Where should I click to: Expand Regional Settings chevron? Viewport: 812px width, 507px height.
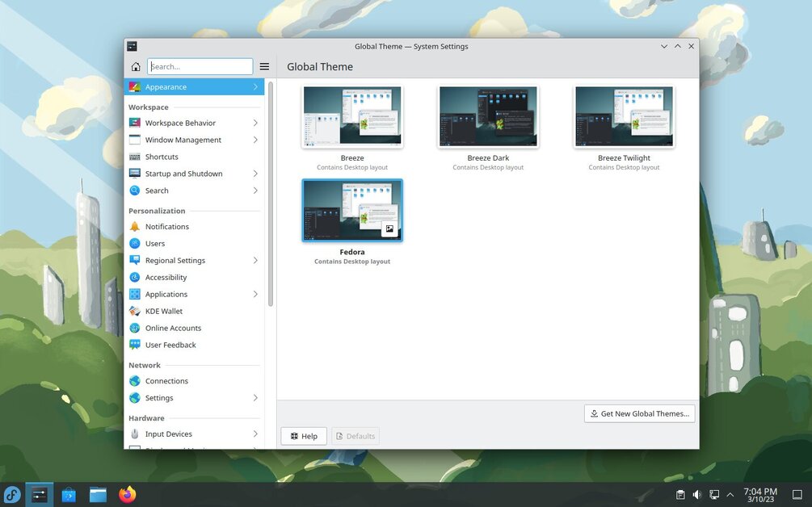pyautogui.click(x=255, y=260)
